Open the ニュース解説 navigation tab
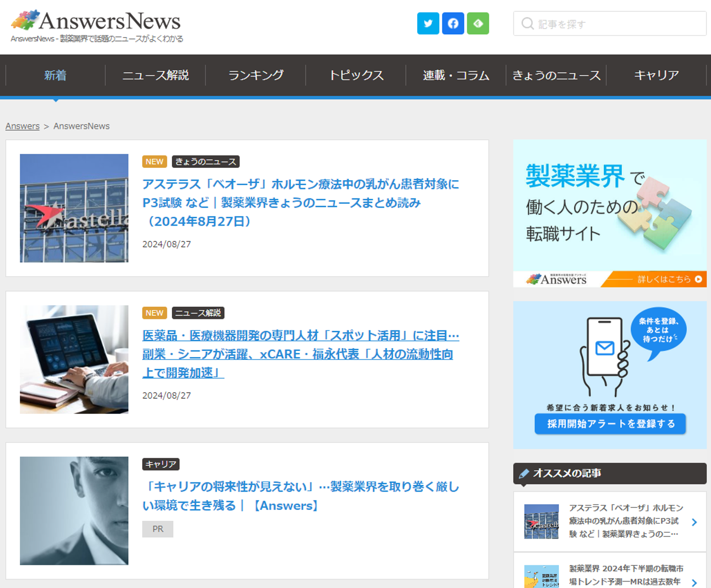The image size is (711, 588). tap(156, 75)
